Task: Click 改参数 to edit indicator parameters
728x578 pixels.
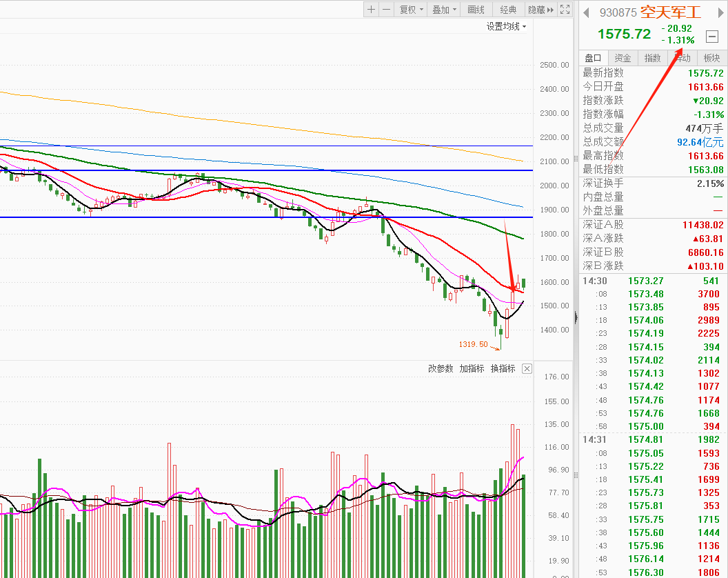Action: coord(441,369)
